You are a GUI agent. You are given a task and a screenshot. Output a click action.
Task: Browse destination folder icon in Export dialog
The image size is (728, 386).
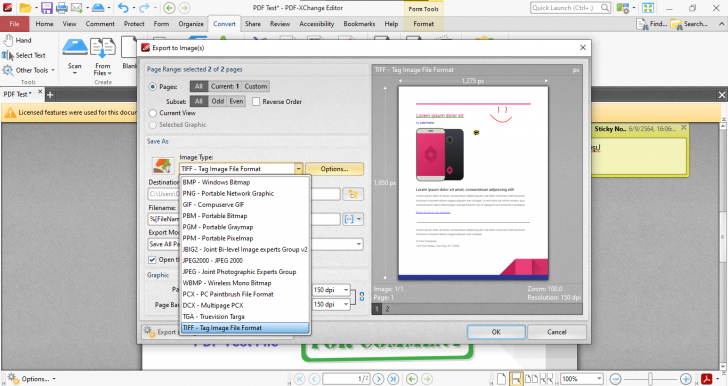(x=353, y=194)
